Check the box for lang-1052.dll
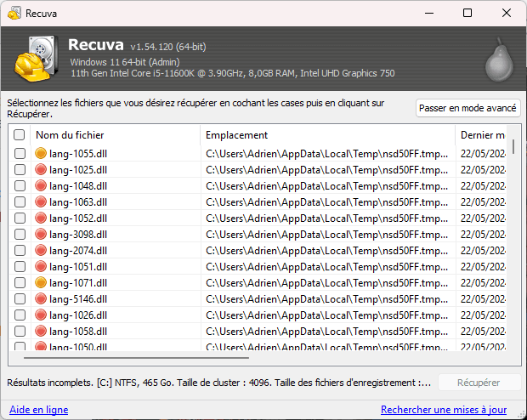 [20, 218]
